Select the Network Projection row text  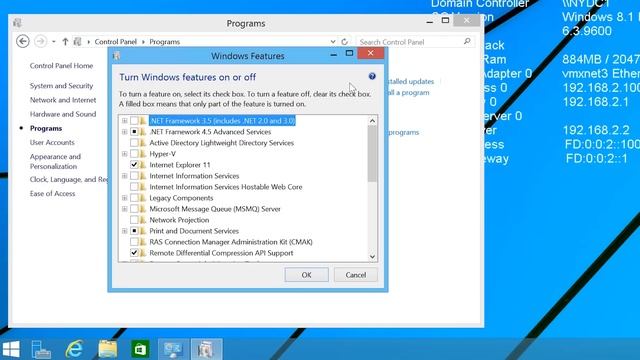179,220
